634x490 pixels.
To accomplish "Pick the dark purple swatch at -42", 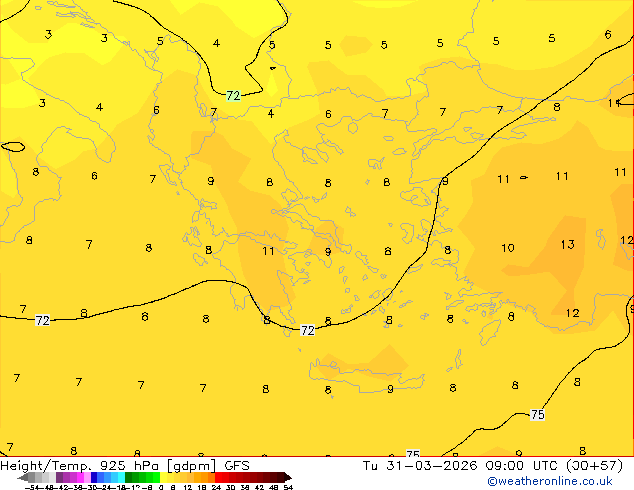I will click(x=59, y=478).
